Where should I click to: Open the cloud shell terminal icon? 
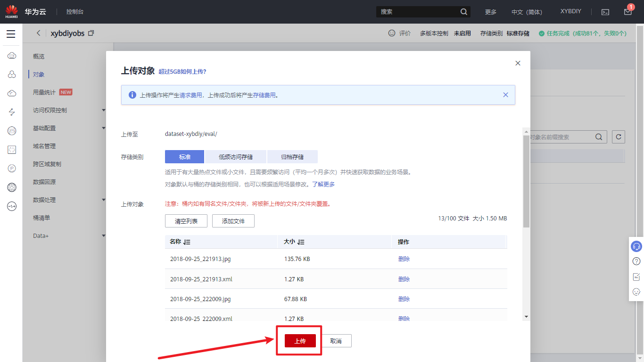pyautogui.click(x=605, y=12)
